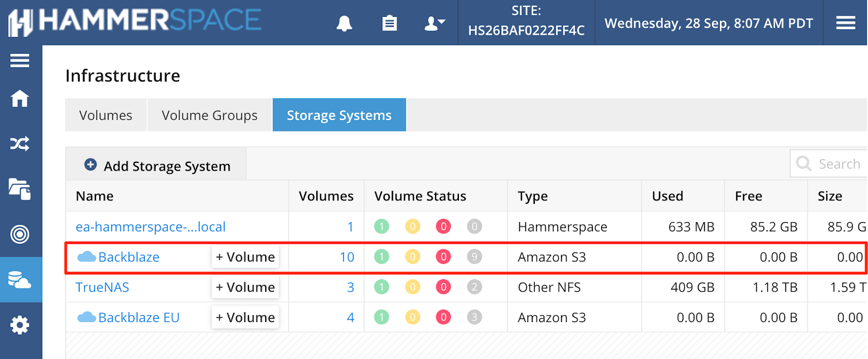Viewport: 868px width, 359px height.
Task: Click red status badge in ea-hammerspace row
Action: click(x=443, y=226)
